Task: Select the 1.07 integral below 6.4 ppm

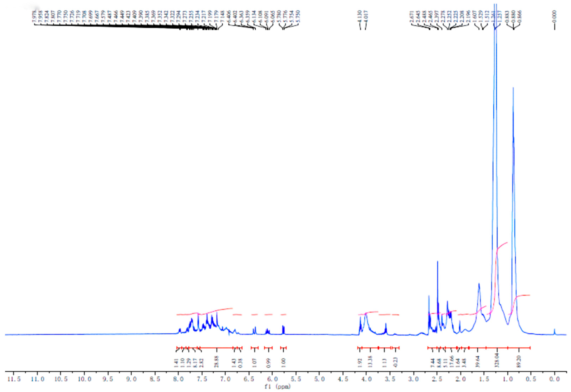Action: click(254, 363)
